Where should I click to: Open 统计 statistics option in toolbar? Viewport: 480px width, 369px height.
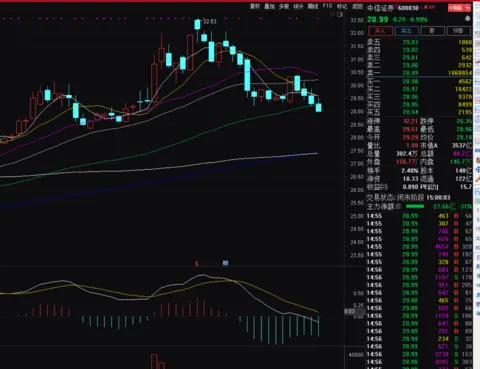click(x=298, y=6)
